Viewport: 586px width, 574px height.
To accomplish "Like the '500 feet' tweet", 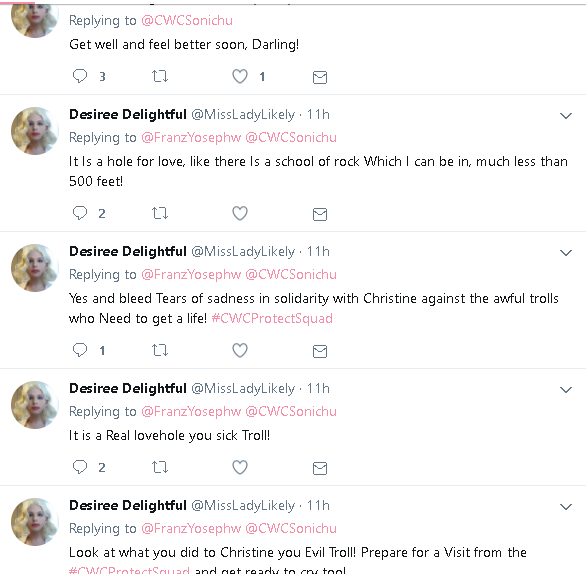I will tap(240, 213).
